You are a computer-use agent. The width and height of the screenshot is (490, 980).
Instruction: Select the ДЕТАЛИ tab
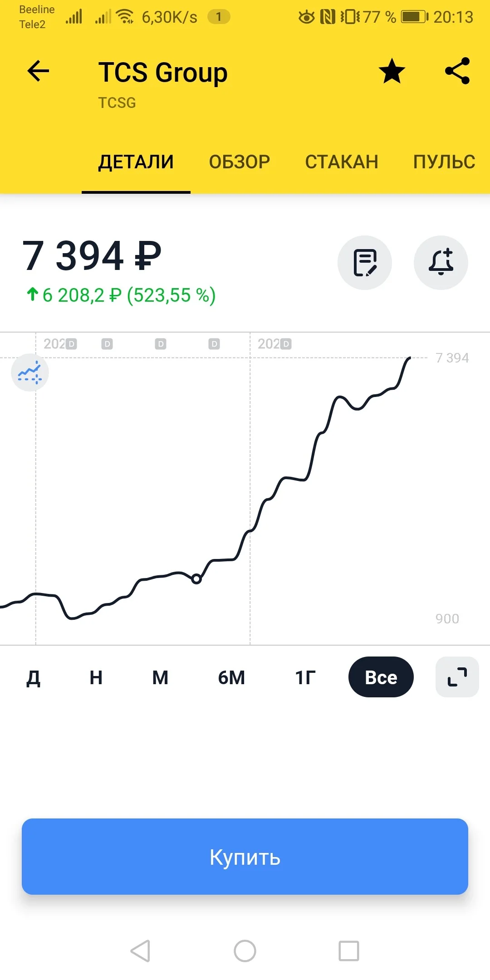coord(136,162)
